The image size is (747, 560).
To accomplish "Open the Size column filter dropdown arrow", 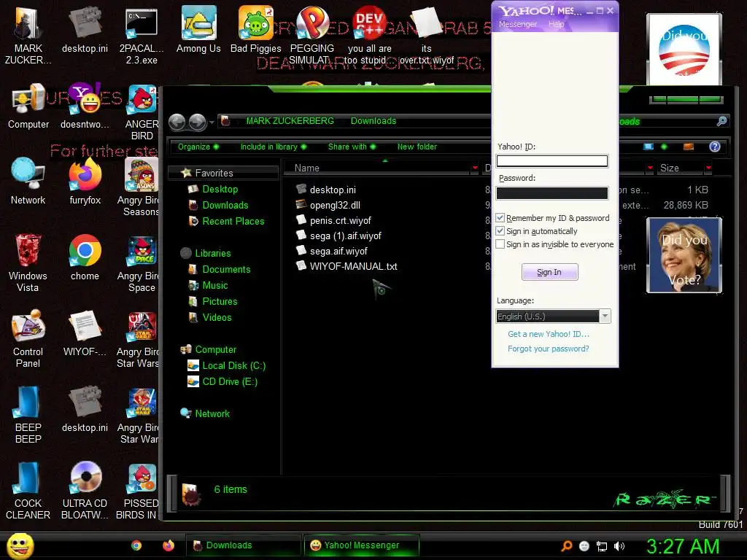I will coord(709,168).
